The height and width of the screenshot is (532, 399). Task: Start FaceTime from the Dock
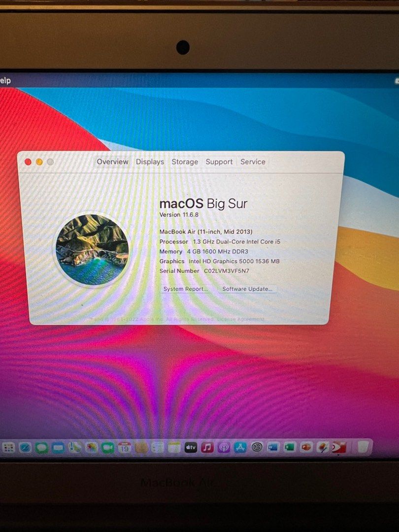(x=108, y=448)
